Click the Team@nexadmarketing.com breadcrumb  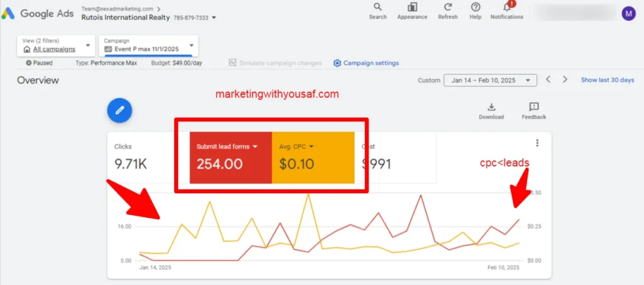(118, 9)
